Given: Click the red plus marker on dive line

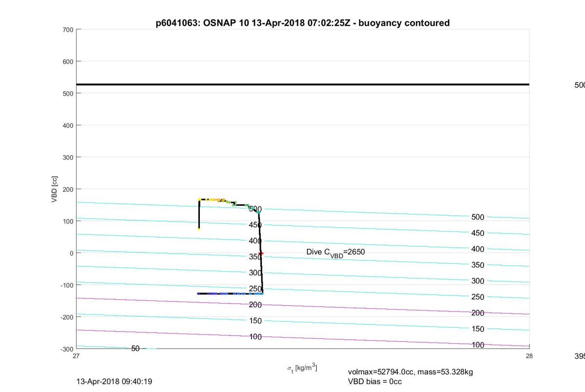Looking at the screenshot, I should pos(261,253).
